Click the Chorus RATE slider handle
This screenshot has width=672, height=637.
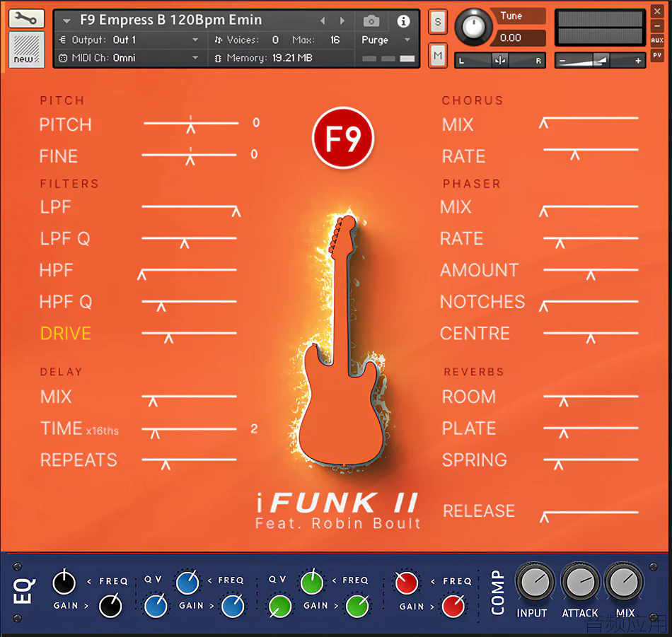point(574,155)
